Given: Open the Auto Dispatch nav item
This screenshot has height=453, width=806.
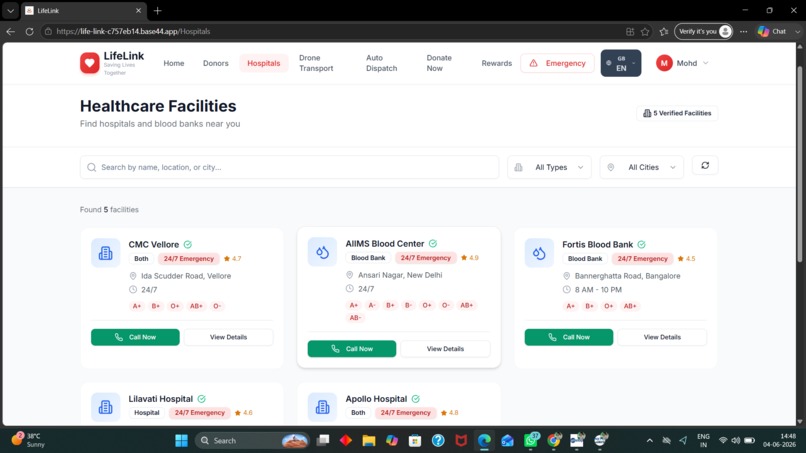Looking at the screenshot, I should 381,63.
